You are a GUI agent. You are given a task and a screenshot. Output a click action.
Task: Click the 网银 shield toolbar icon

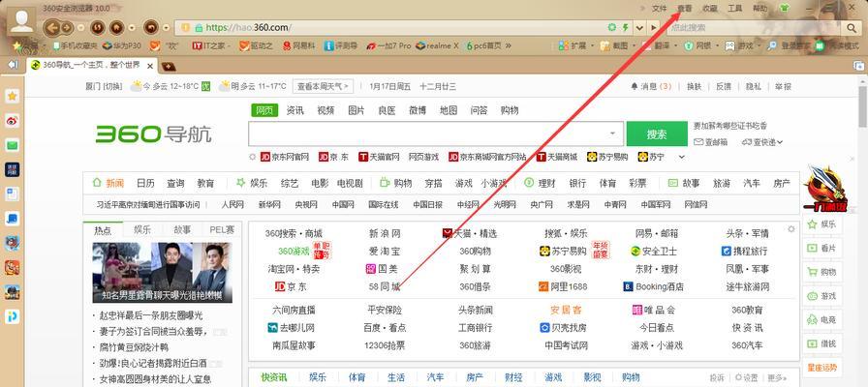(698, 45)
